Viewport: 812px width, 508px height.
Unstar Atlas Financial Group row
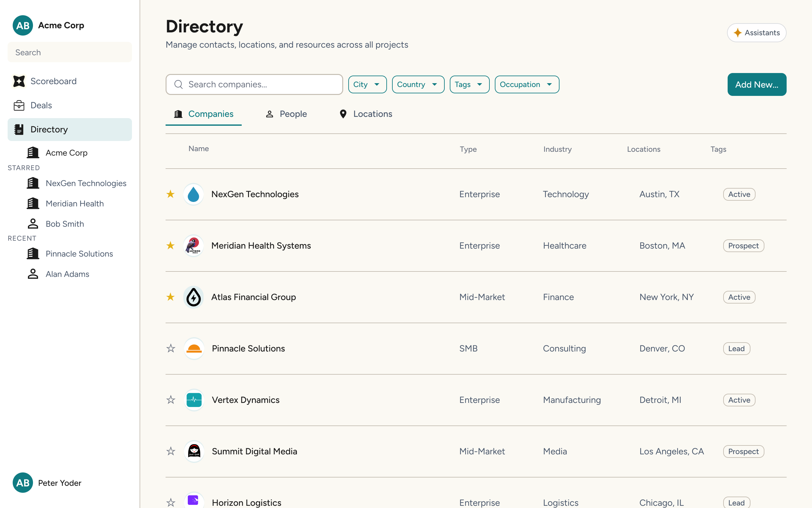170,297
